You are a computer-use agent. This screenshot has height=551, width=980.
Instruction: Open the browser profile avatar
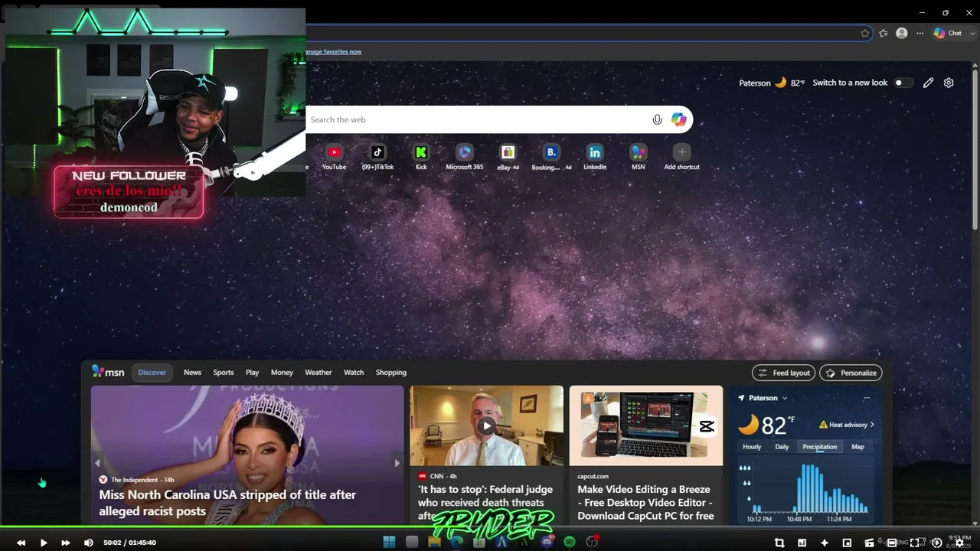[x=902, y=33]
